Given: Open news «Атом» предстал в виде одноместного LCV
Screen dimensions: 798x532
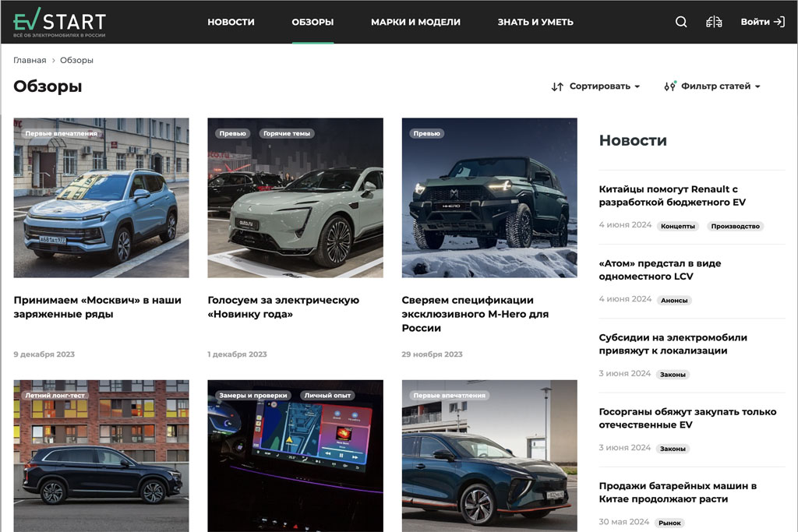Looking at the screenshot, I should pos(660,270).
